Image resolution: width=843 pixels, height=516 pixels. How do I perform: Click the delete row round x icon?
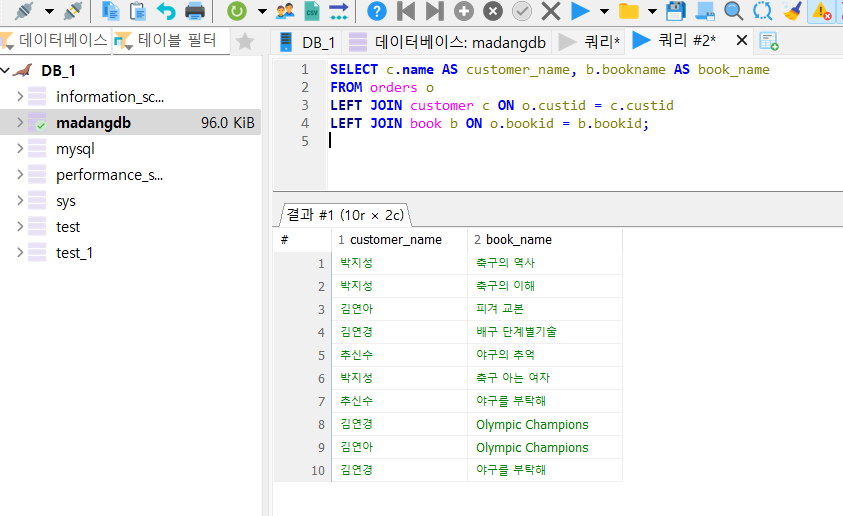point(492,11)
